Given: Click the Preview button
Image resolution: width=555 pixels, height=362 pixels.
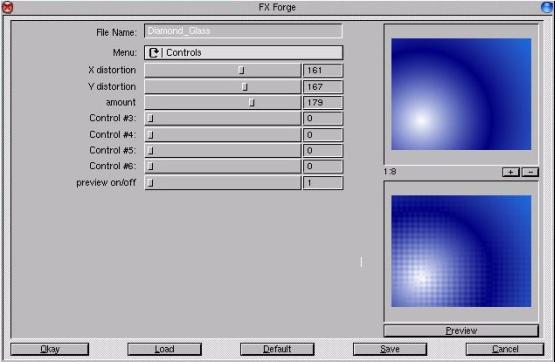Looking at the screenshot, I should (461, 331).
